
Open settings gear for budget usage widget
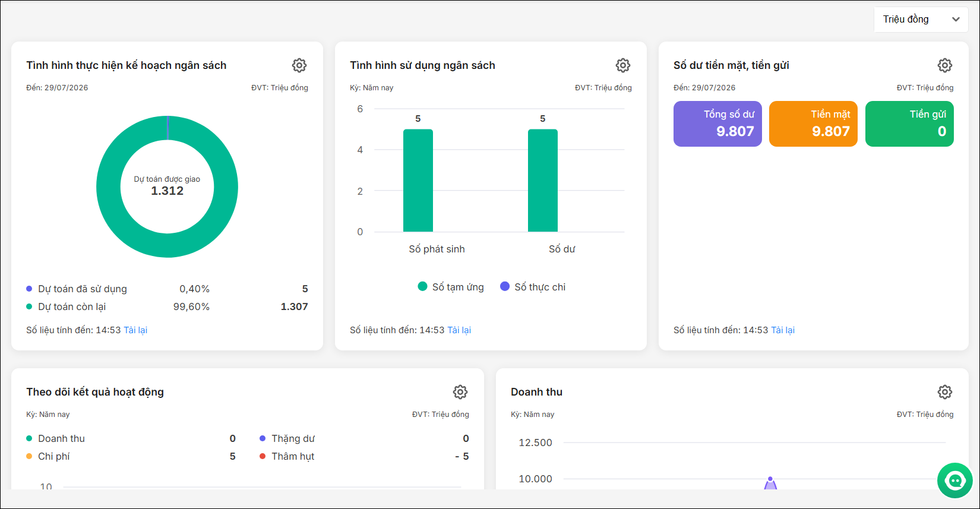pos(623,65)
